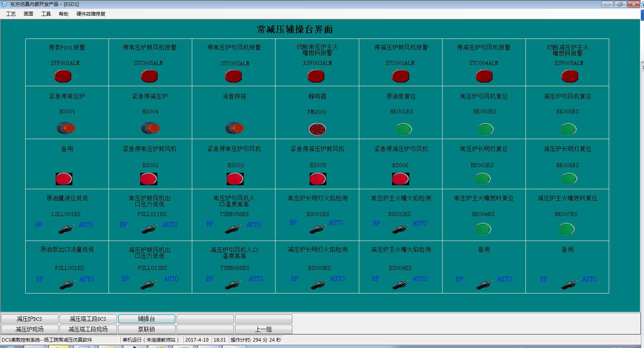
Task: Push the 消音按钮 mute pushbutton
Action: coord(235,128)
